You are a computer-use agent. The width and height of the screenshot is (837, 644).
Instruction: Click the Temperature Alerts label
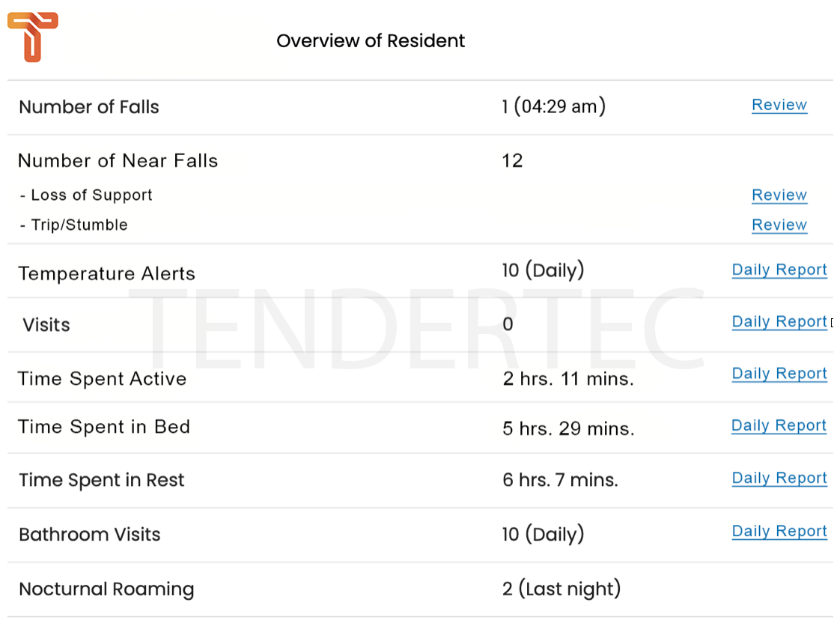(107, 273)
